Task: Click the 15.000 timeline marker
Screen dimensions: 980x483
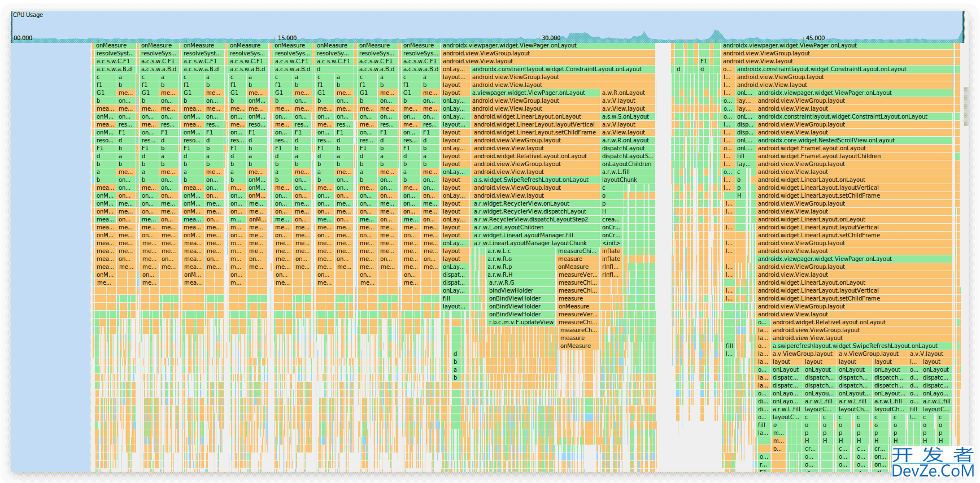Action: (x=288, y=38)
